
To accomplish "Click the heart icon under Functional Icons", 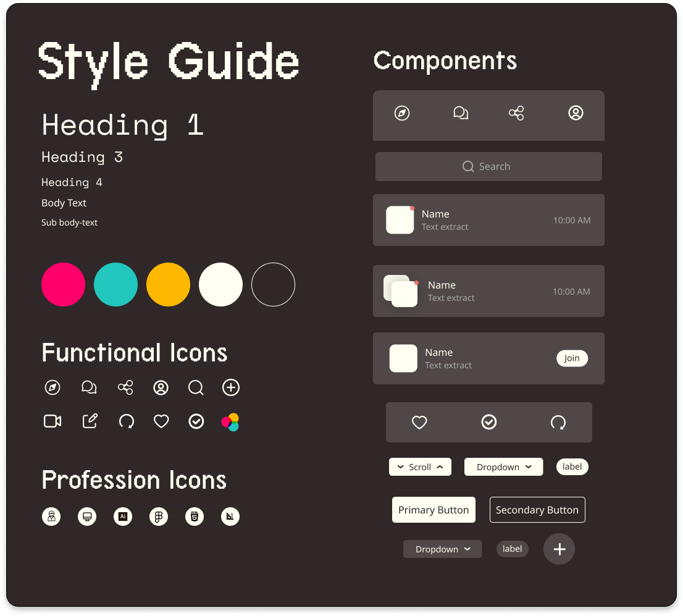I will [x=161, y=421].
